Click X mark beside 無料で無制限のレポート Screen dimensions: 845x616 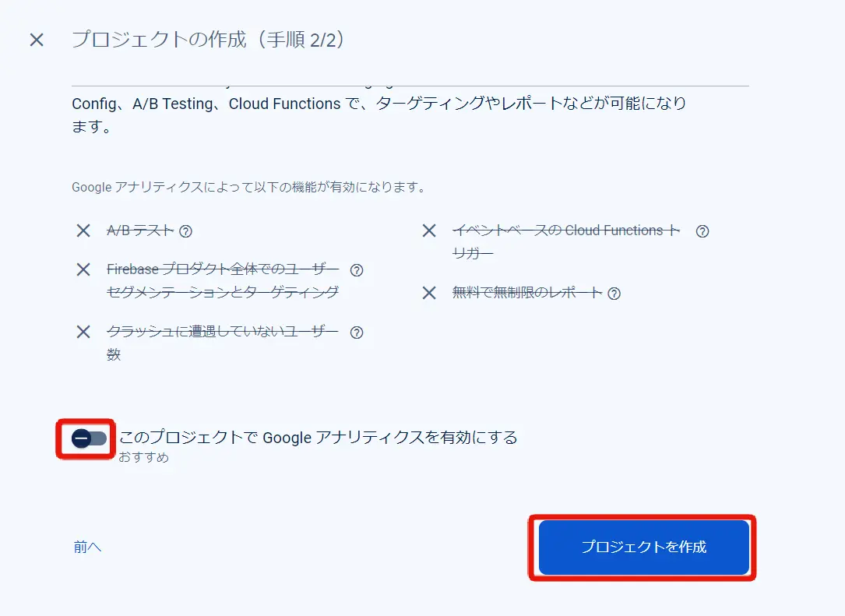click(x=429, y=293)
